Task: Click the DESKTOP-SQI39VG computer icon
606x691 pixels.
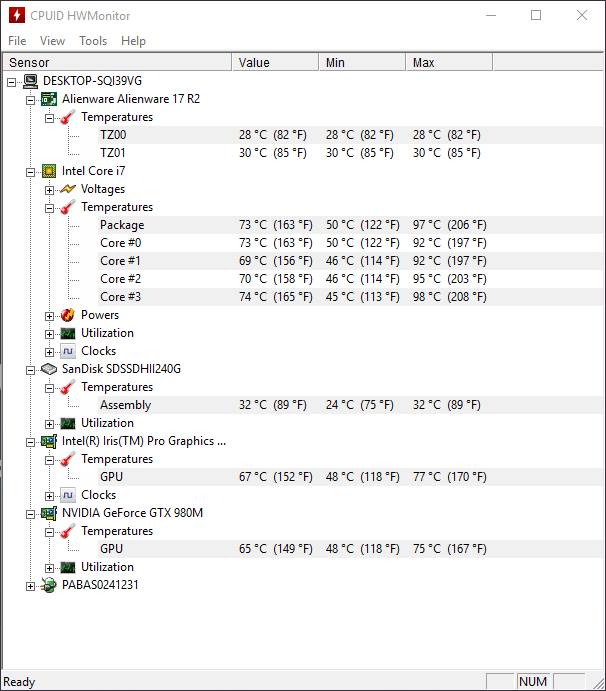Action: (30, 81)
